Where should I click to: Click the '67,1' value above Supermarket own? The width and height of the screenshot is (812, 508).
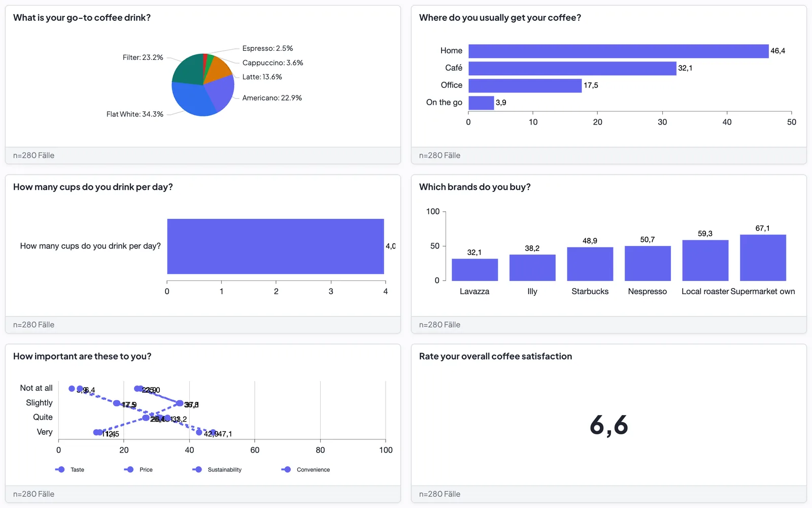coord(763,229)
